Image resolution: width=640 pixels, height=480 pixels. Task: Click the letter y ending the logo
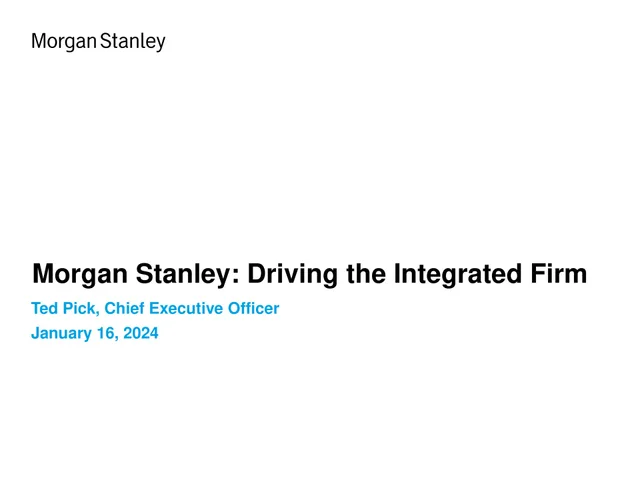(161, 44)
